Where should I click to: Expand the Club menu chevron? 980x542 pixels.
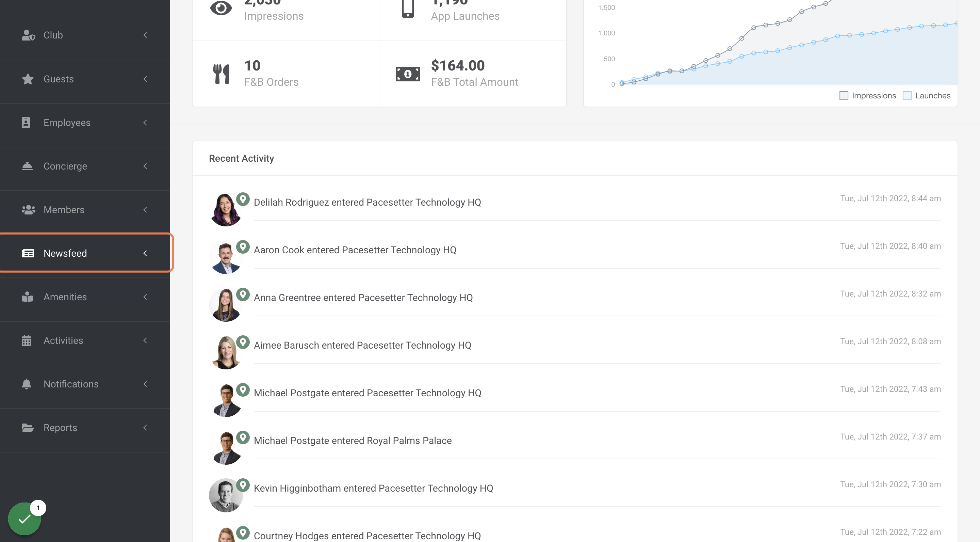[x=145, y=35]
